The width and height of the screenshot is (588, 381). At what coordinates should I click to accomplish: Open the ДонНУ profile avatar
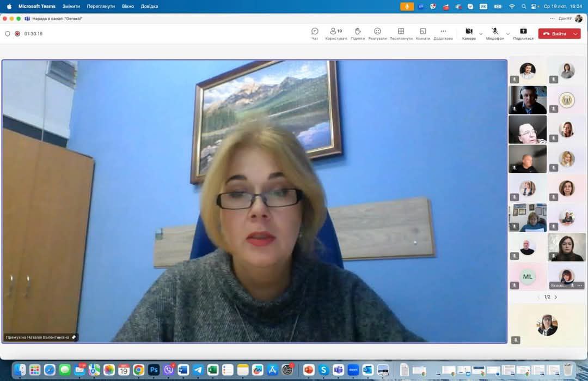coord(579,19)
